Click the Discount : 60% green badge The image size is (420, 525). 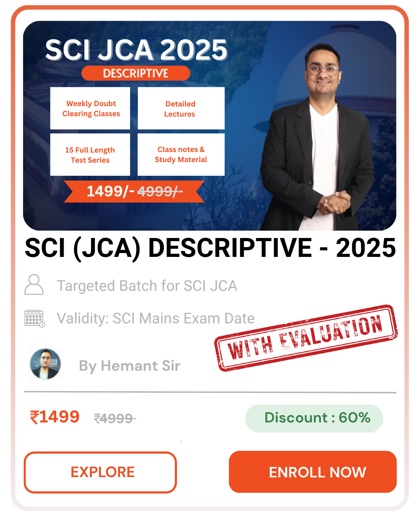pyautogui.click(x=314, y=418)
